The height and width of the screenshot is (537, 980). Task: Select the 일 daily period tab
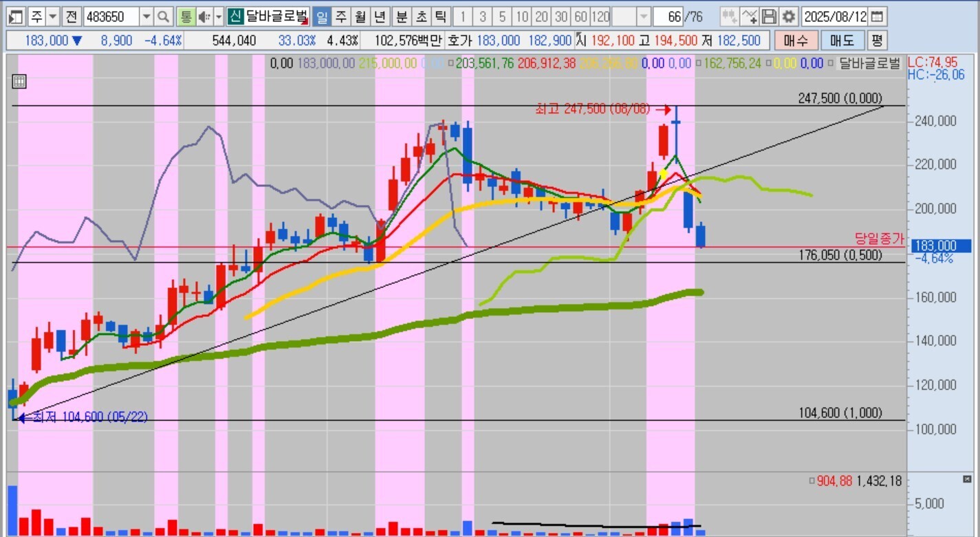(x=322, y=17)
